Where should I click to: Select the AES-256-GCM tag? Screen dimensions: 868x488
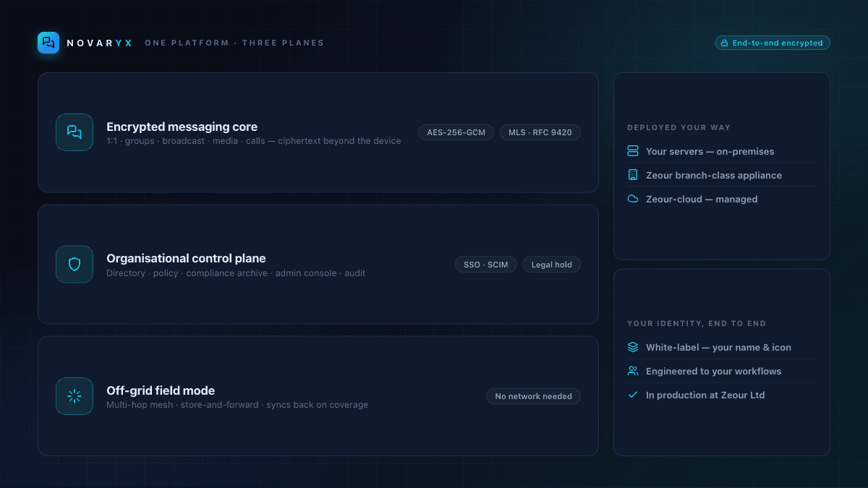(x=456, y=132)
